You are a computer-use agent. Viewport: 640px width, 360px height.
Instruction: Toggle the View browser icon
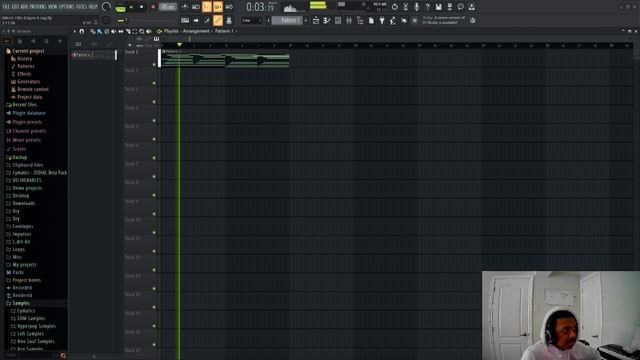click(x=360, y=20)
